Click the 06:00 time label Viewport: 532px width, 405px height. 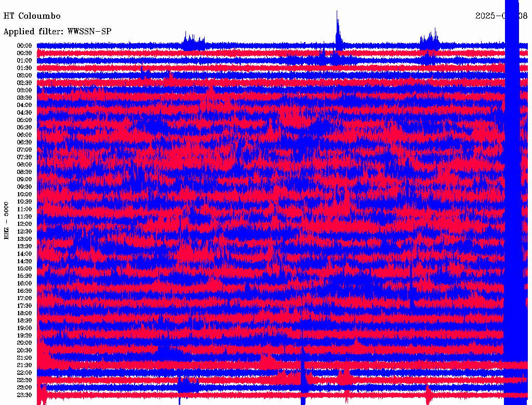[x=24, y=135]
